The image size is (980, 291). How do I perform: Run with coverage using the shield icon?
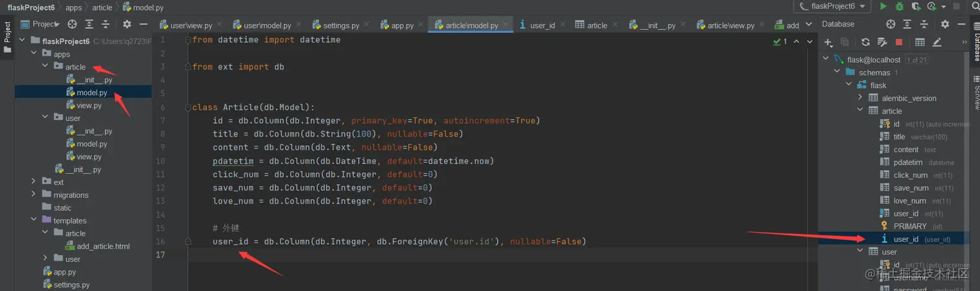point(916,6)
